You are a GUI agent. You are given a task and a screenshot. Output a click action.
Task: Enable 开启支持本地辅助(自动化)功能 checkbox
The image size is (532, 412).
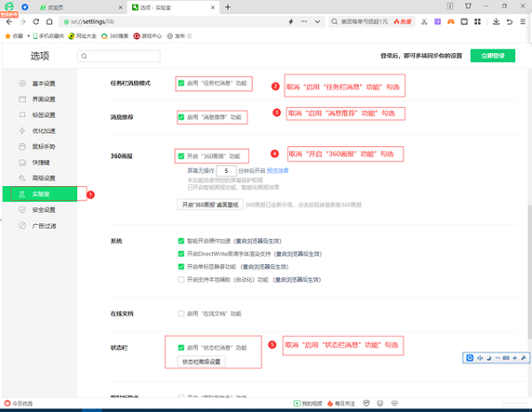(x=181, y=280)
